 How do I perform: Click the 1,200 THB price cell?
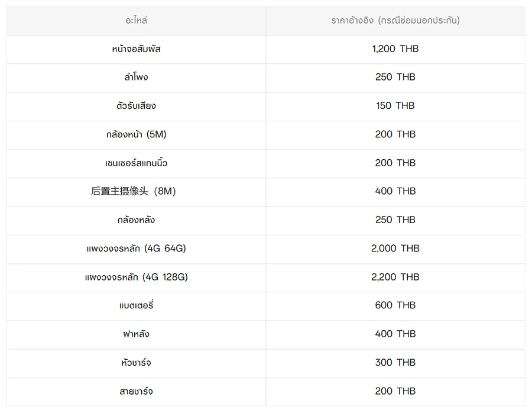(x=395, y=49)
